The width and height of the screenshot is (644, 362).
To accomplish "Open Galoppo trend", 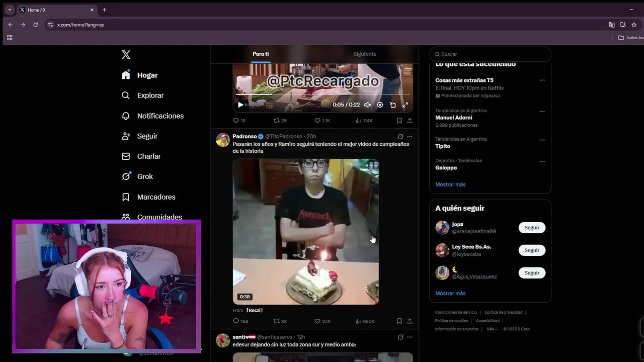I will pyautogui.click(x=446, y=168).
